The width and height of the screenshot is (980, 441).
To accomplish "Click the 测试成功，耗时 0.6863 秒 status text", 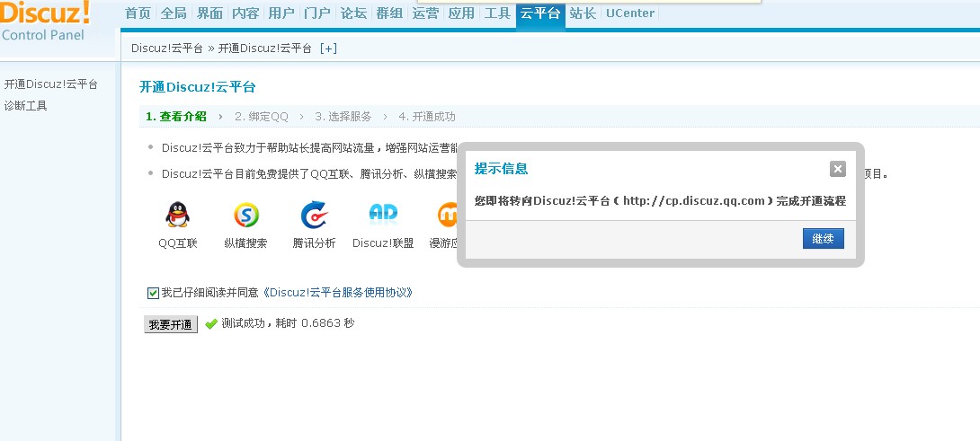I will coord(288,323).
